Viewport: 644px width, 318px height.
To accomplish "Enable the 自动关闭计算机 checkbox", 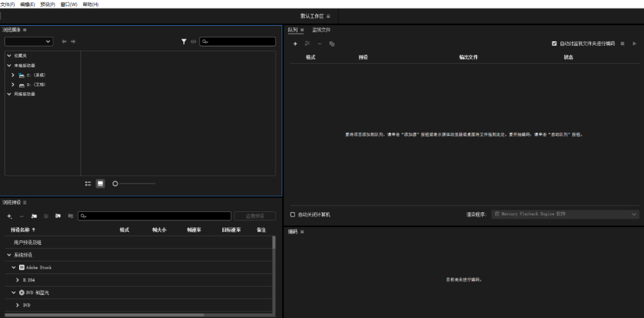I will [293, 214].
